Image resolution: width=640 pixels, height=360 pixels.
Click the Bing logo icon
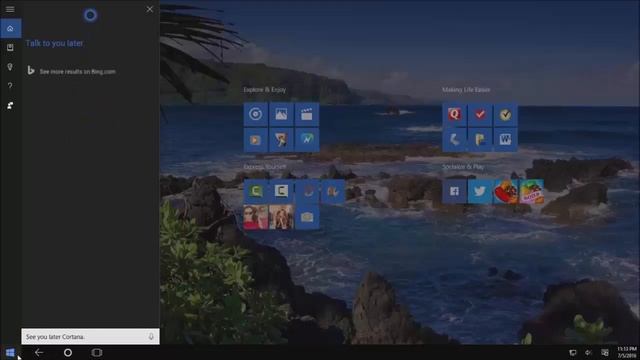pyautogui.click(x=31, y=71)
